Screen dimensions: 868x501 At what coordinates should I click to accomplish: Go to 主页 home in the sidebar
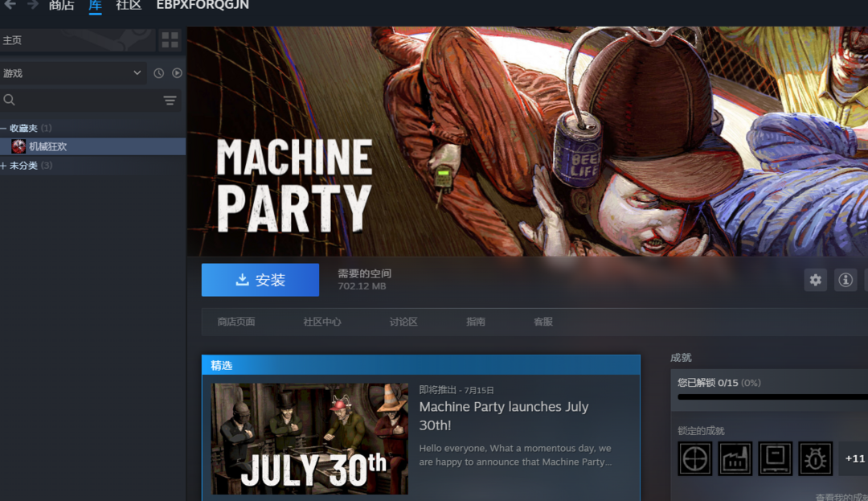tap(77, 40)
